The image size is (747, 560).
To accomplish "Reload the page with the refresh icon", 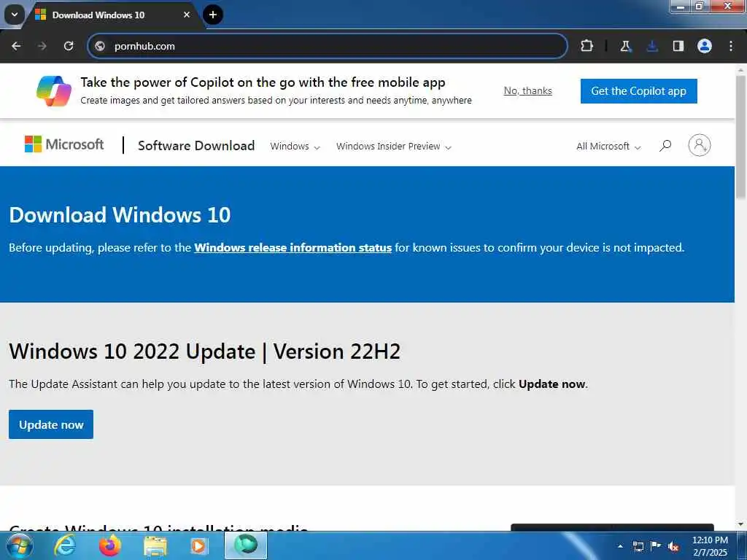I will (69, 46).
